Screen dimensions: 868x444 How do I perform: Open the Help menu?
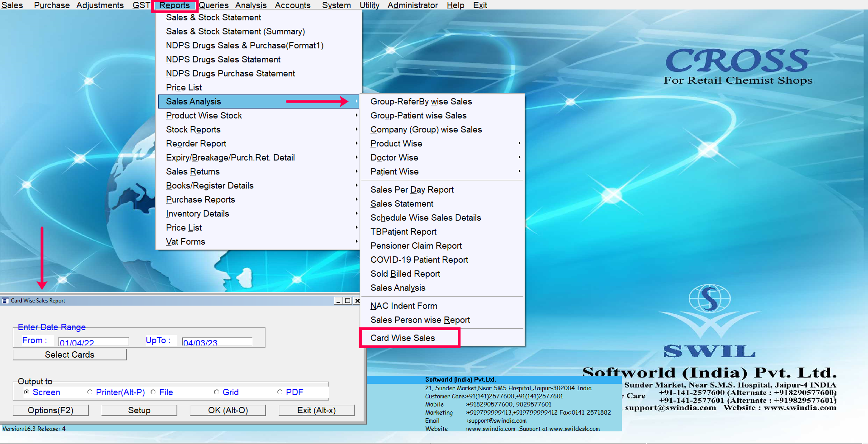pos(455,5)
